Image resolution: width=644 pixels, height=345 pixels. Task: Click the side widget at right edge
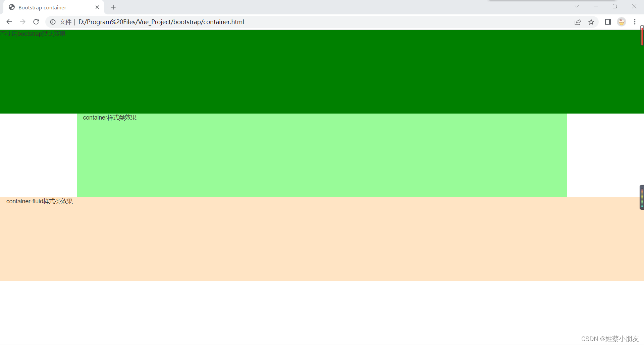click(642, 197)
